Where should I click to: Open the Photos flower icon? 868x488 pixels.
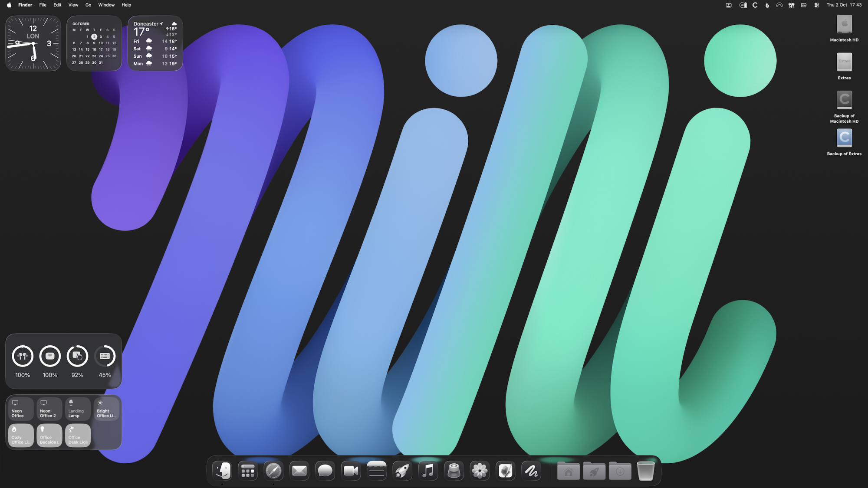pyautogui.click(x=480, y=471)
